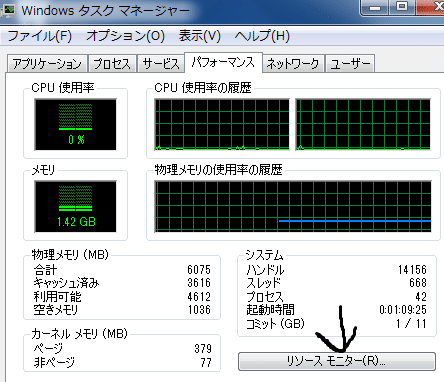Open the ヘルプ(H) menu

coord(262,36)
